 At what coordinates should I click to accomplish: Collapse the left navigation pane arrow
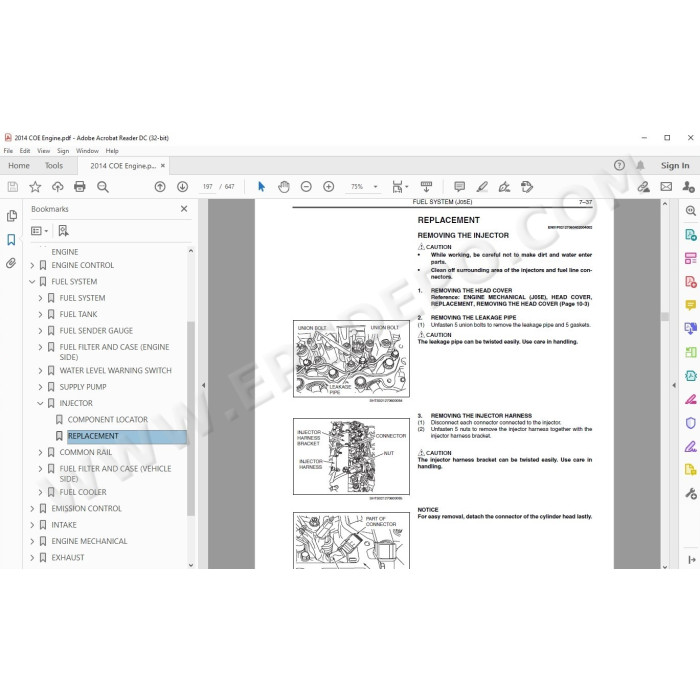204,385
